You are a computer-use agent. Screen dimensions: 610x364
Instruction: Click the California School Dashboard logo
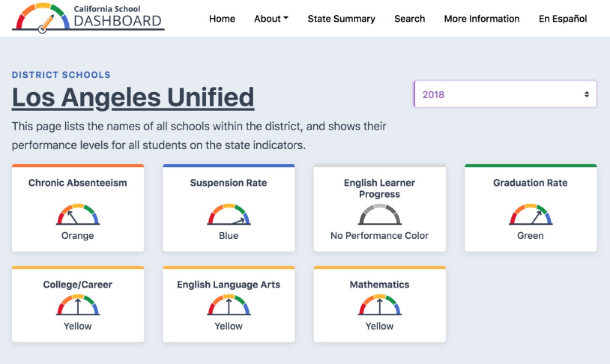(x=88, y=18)
